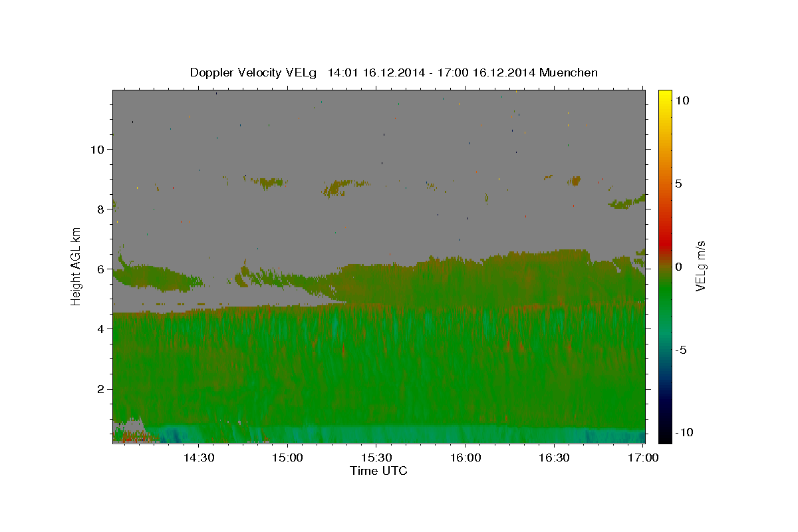Click the 'Time UTC' axis label

[x=378, y=471]
